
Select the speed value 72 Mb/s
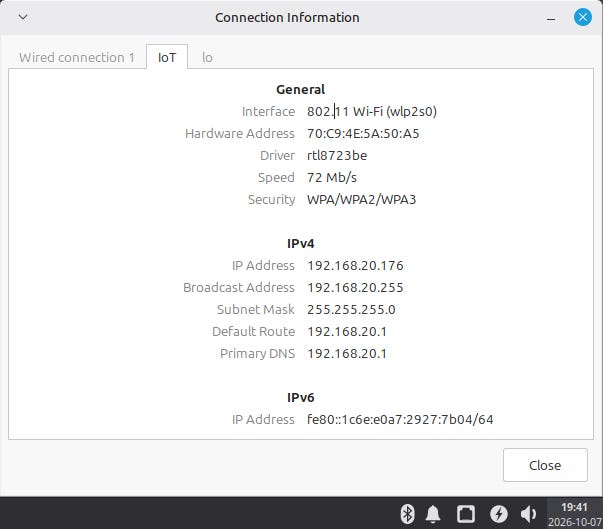(x=331, y=177)
